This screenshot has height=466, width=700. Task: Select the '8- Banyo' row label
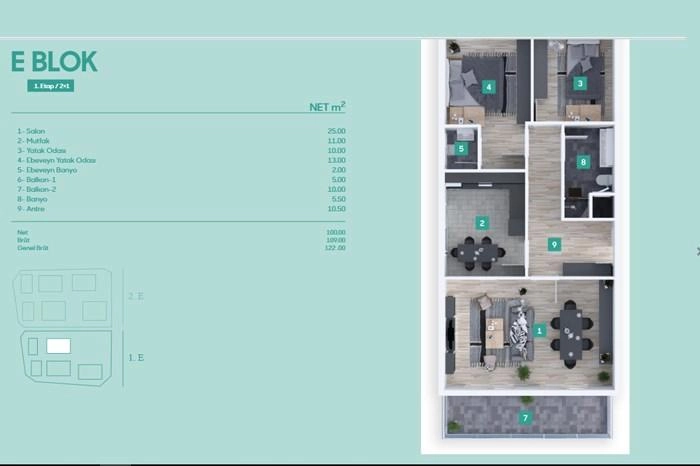32,199
